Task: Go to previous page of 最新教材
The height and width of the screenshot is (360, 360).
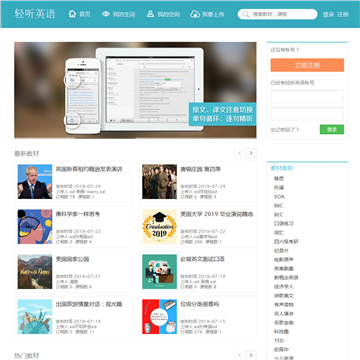Action: click(240, 153)
